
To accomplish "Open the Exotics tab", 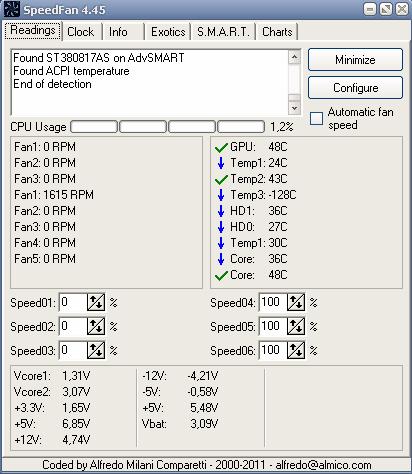I will [x=168, y=32].
